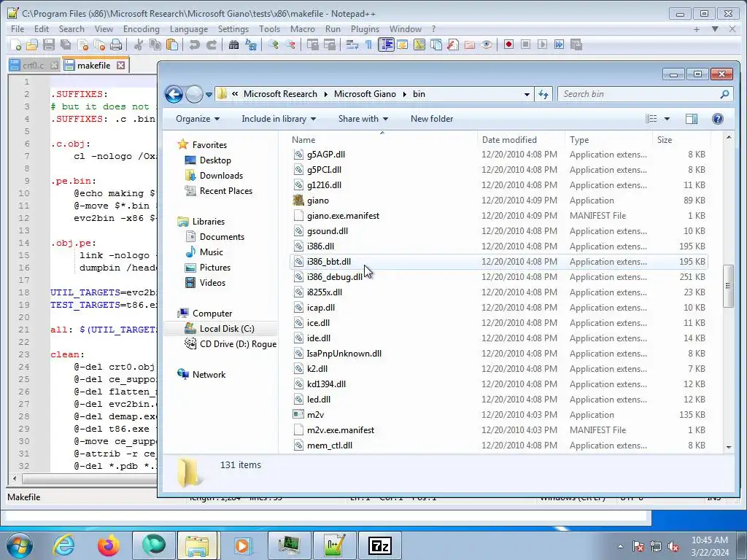Open the Encoding menu
The height and width of the screenshot is (560, 747).
coord(142,29)
